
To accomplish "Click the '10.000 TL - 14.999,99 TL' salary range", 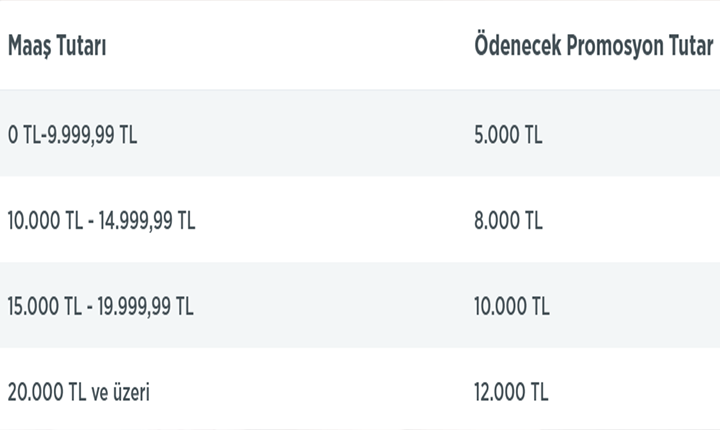I will click(101, 220).
